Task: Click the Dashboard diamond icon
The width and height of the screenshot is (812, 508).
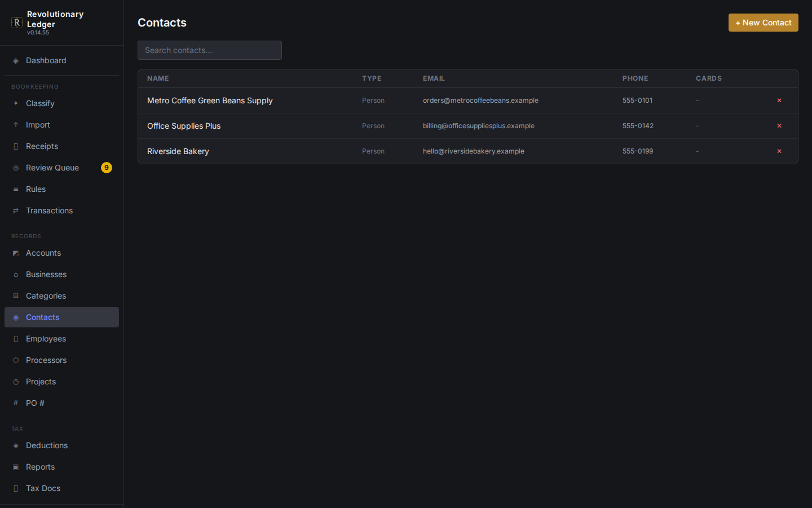Action: tap(16, 61)
